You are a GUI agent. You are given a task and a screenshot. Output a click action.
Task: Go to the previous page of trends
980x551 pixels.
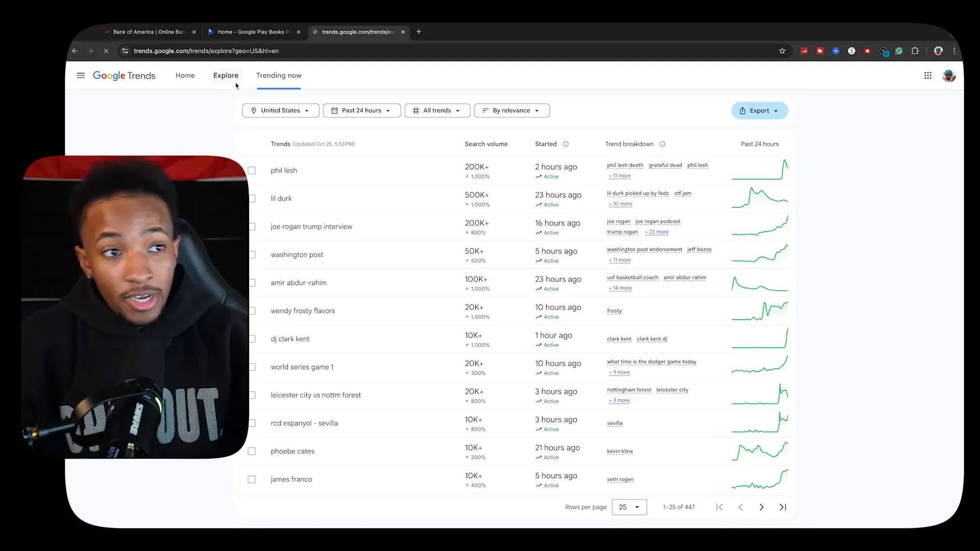[x=741, y=507]
